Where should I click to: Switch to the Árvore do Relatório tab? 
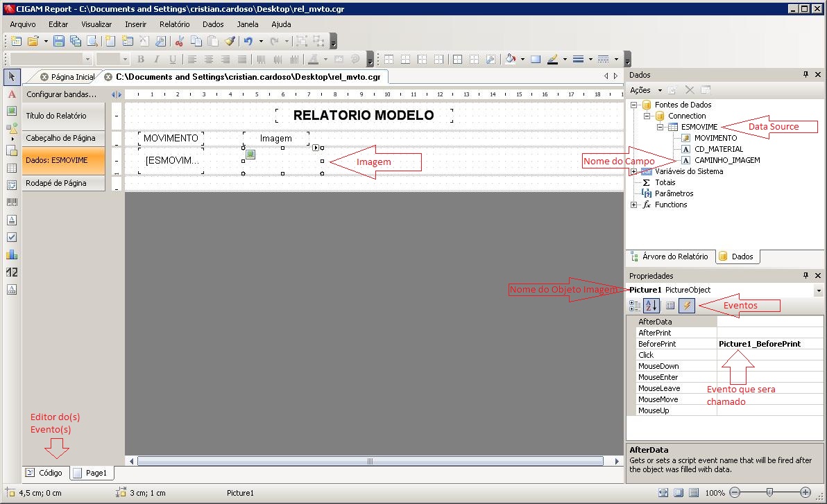click(670, 257)
